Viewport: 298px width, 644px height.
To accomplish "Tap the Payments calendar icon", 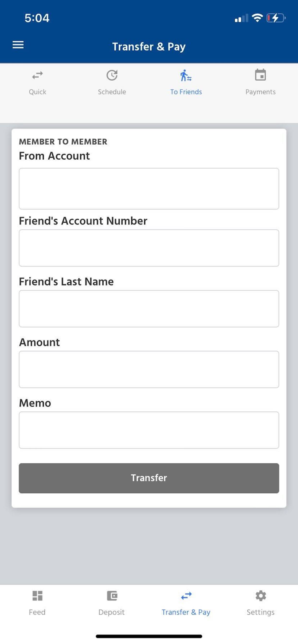I will click(260, 75).
